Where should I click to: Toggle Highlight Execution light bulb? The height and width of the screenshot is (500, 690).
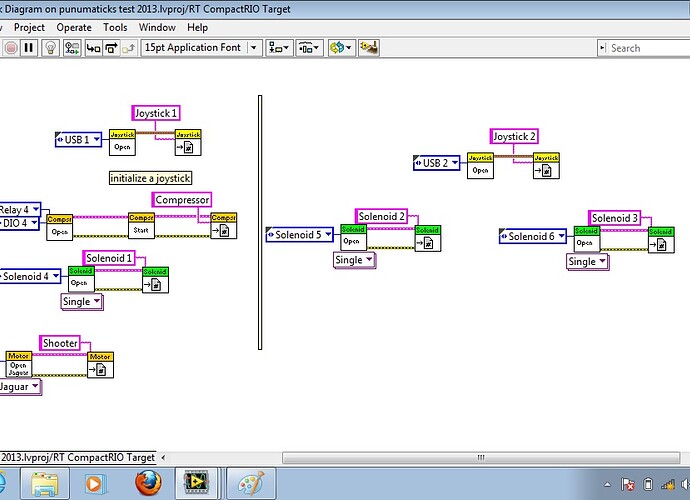click(51, 48)
